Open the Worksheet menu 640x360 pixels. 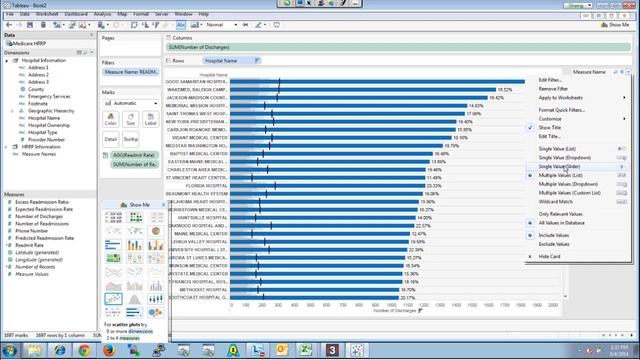tap(47, 14)
